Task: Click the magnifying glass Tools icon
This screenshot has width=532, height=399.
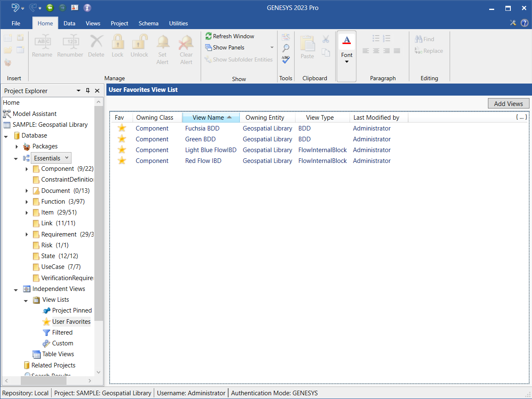Action: [286, 48]
